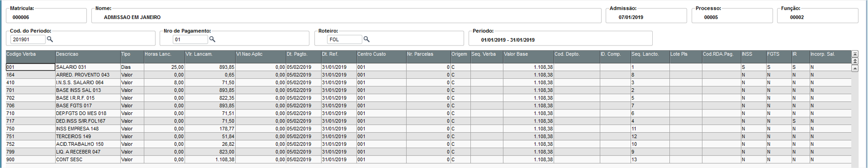Click the Matricula field showing 000006
The height and width of the screenshot is (168, 868).
(46, 16)
